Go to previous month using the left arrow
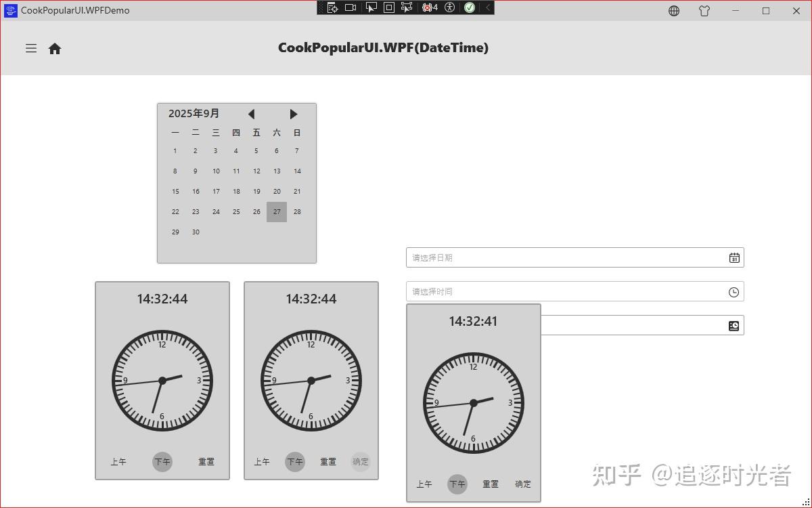 tap(251, 114)
